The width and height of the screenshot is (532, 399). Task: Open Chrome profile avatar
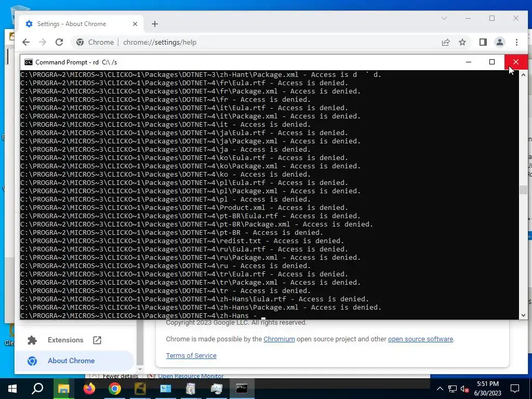point(499,42)
